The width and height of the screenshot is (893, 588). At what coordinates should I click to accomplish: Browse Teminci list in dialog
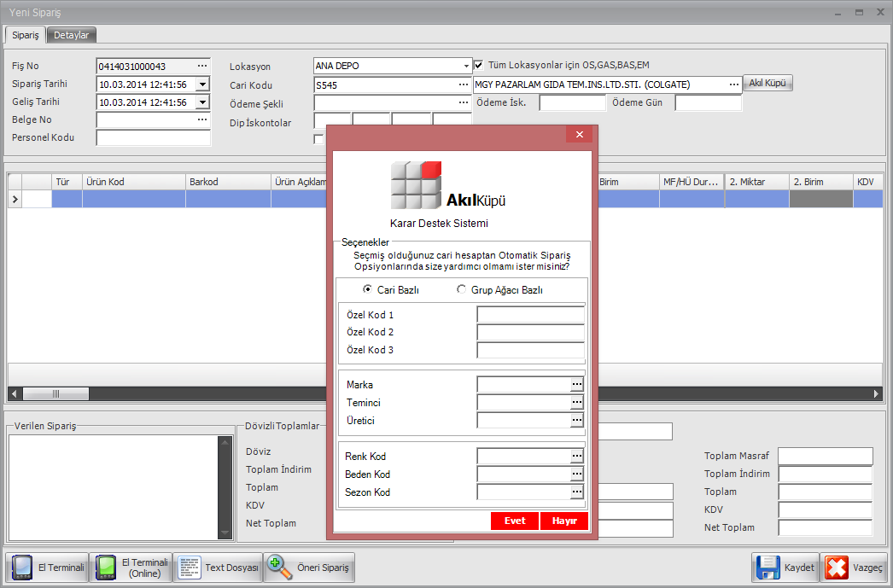coord(577,403)
